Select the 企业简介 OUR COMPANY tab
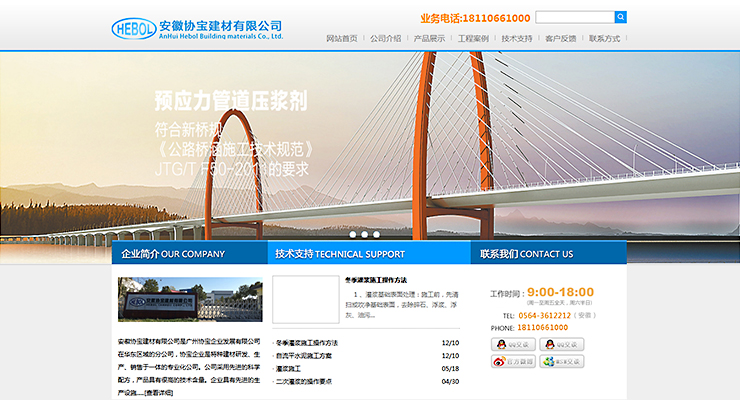 point(190,253)
